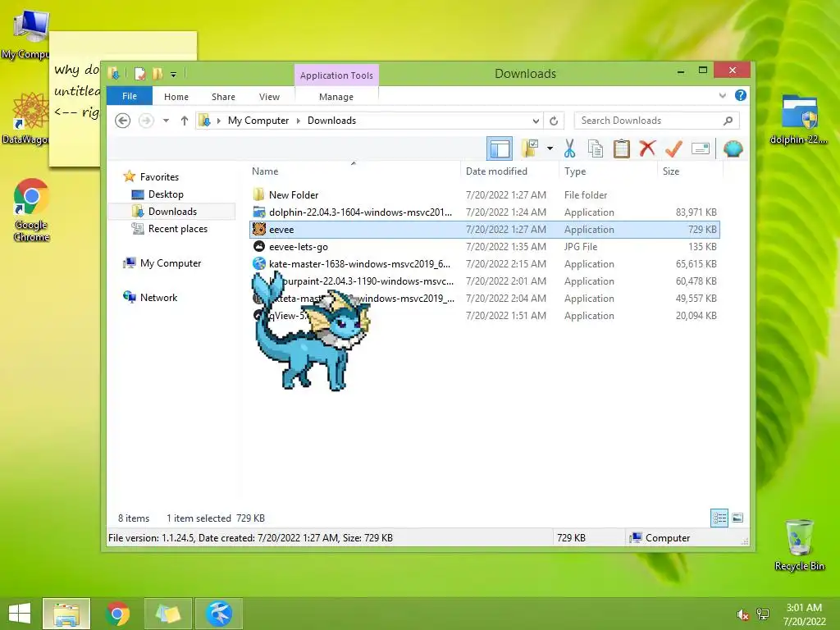The width and height of the screenshot is (840, 630).
Task: Delete with the red X toolbar icon
Action: [x=647, y=148]
